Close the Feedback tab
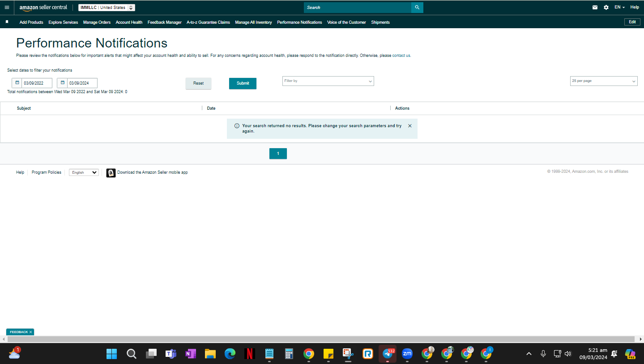The height and width of the screenshot is (364, 644). [30, 332]
